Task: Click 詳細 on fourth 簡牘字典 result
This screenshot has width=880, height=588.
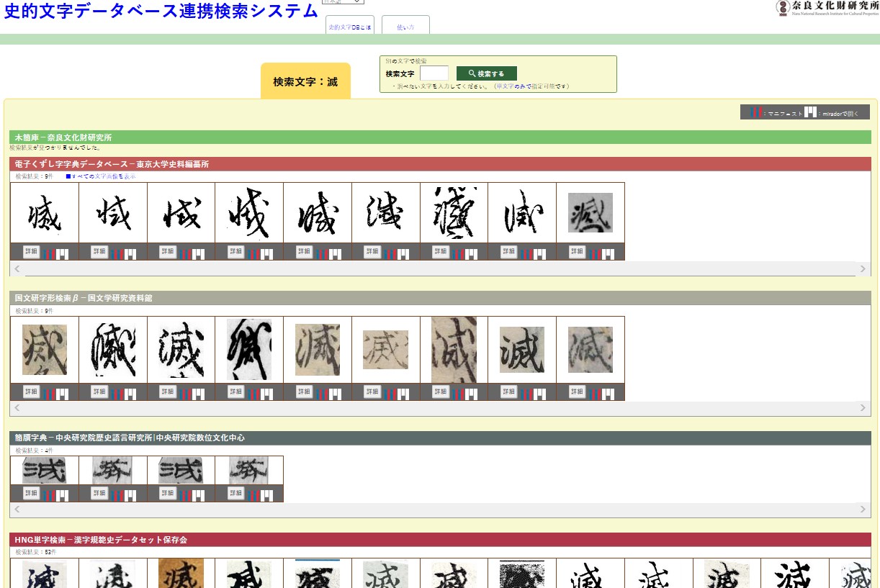Action: click(235, 493)
